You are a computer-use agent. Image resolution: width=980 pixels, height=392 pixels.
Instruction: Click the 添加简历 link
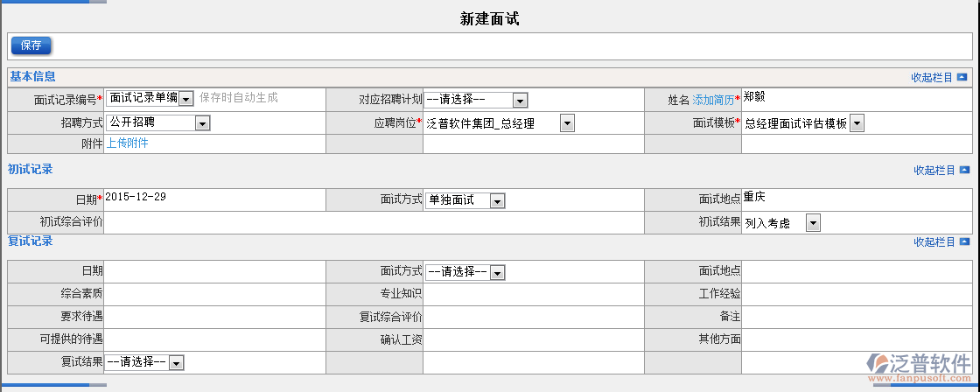tap(713, 100)
